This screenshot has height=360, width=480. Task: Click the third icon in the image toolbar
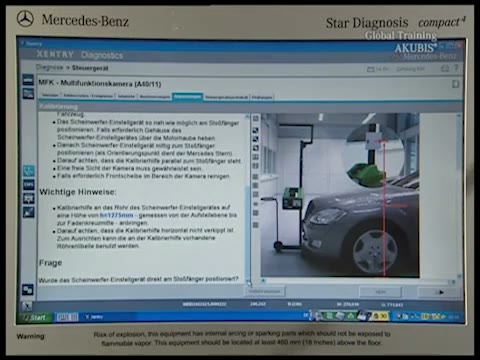click(256, 139)
